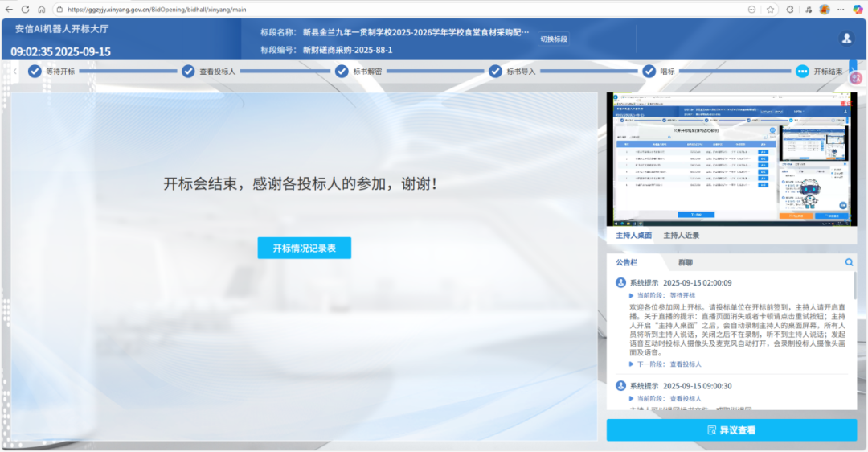Open the Copilot sidebar icon
868x452 pixels.
coord(858,10)
